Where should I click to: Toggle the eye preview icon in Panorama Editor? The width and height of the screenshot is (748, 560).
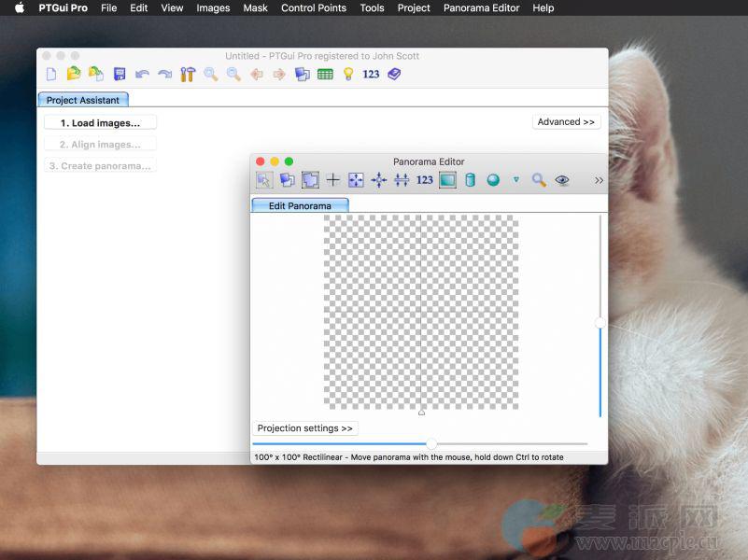562,180
